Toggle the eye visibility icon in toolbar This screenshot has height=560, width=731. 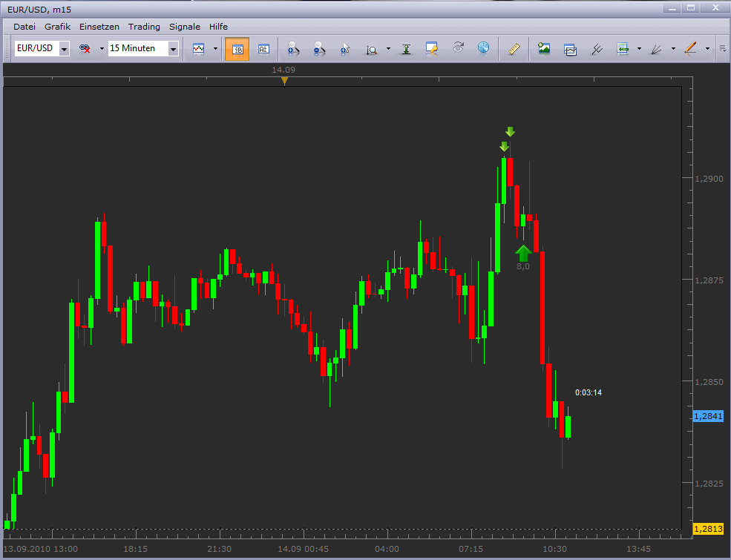pos(459,47)
